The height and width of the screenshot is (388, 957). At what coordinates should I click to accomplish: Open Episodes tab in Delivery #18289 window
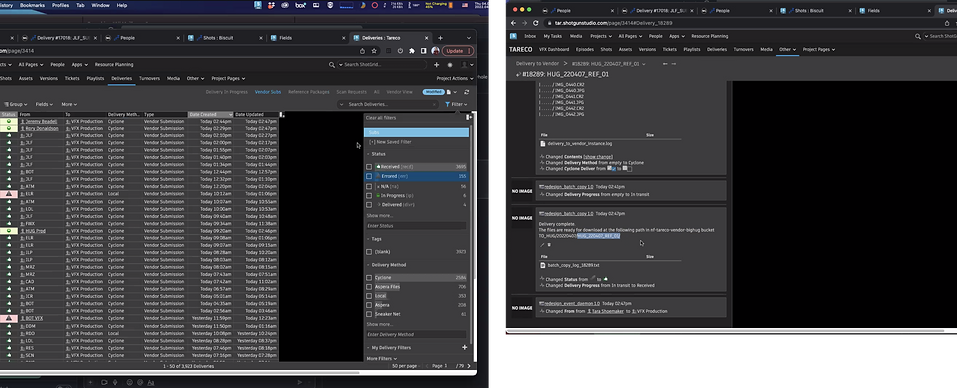[x=585, y=49]
